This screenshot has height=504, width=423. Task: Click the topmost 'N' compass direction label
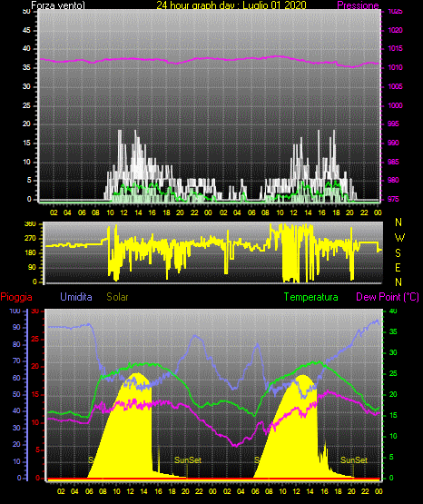[398, 222]
